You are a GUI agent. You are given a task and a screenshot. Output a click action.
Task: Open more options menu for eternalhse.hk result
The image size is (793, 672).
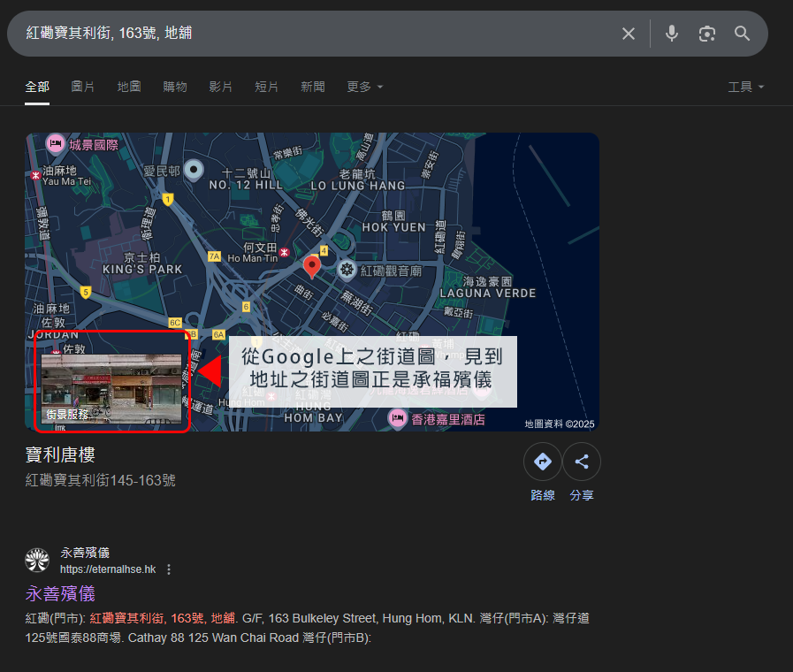coord(169,569)
